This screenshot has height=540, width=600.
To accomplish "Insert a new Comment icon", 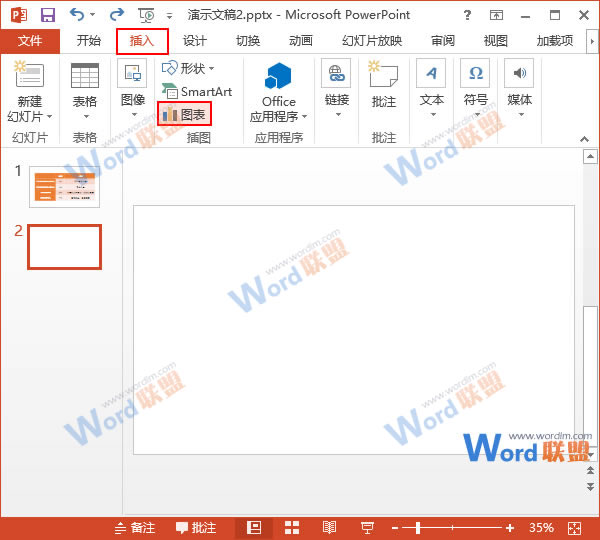I will (x=383, y=74).
